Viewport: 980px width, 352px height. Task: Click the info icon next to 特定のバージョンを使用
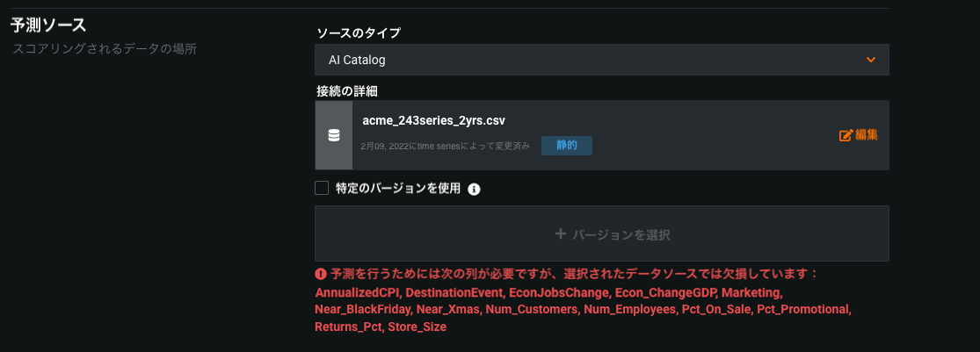click(x=474, y=189)
